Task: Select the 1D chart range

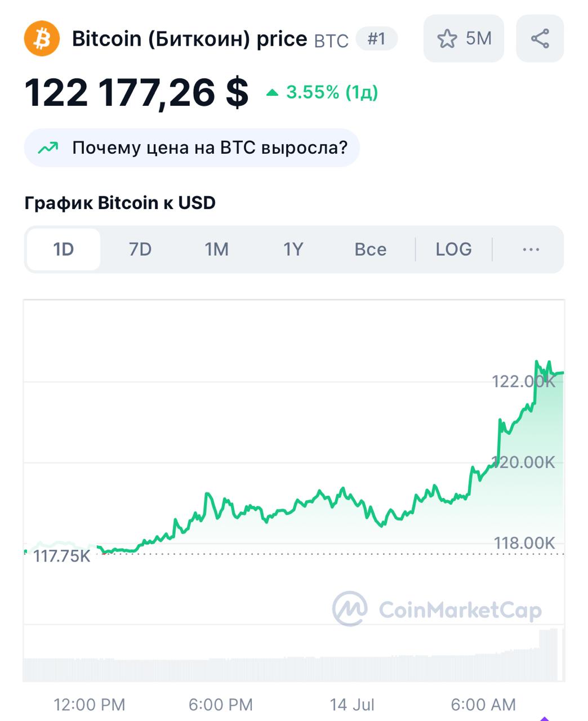Action: [x=64, y=249]
